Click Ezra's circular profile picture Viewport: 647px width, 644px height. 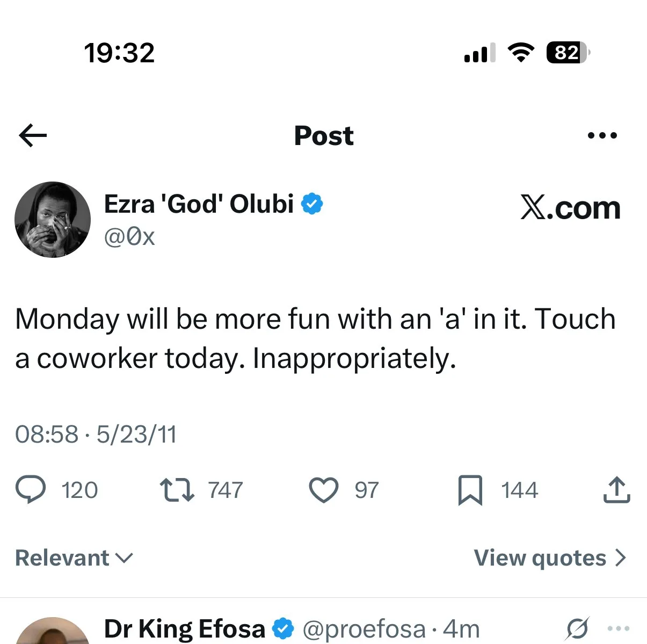coord(53,219)
